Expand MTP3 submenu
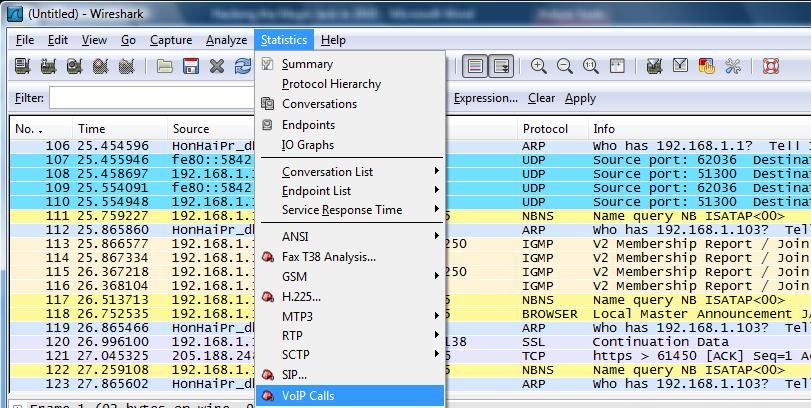 point(350,316)
